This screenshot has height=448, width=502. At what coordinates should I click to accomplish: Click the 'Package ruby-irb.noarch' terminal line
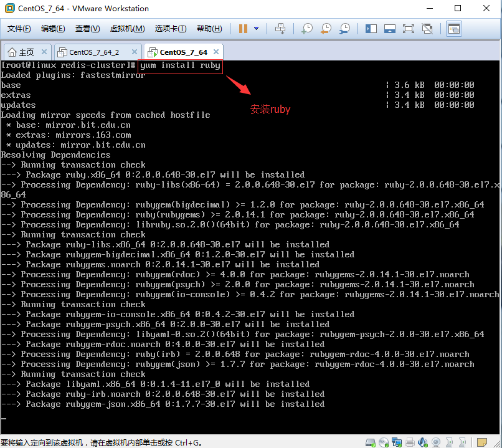click(x=163, y=394)
